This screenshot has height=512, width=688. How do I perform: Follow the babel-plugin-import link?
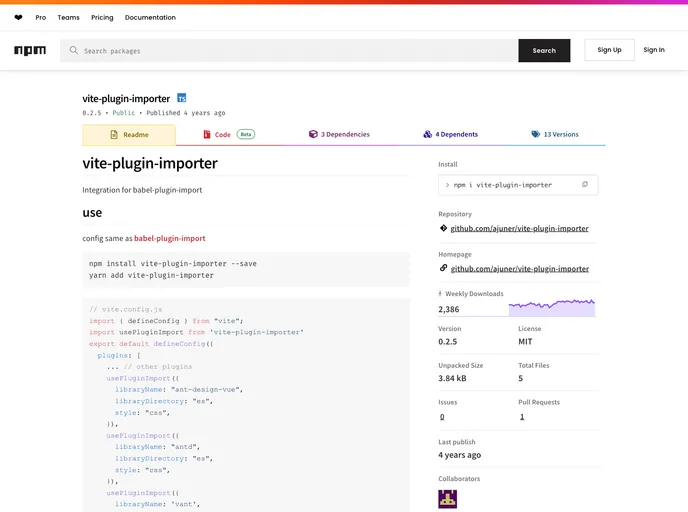[x=170, y=238]
